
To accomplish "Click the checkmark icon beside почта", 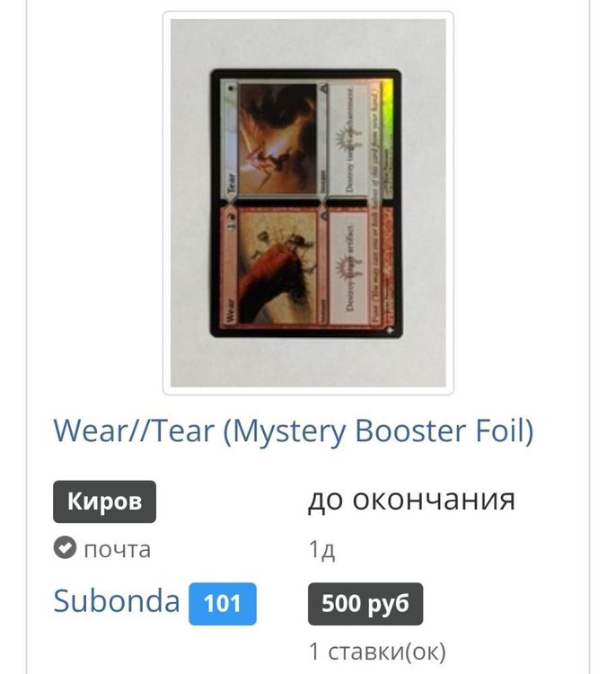I will tap(65, 547).
